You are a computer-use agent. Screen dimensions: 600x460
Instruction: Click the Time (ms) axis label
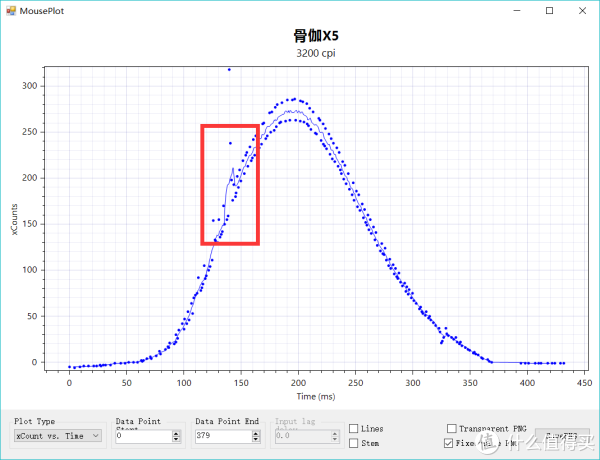[316, 396]
